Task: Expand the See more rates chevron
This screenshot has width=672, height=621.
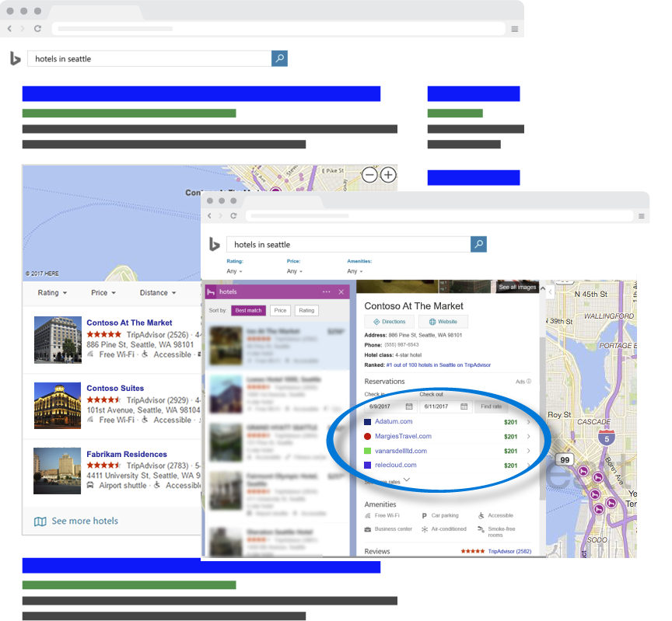Action: pos(406,480)
